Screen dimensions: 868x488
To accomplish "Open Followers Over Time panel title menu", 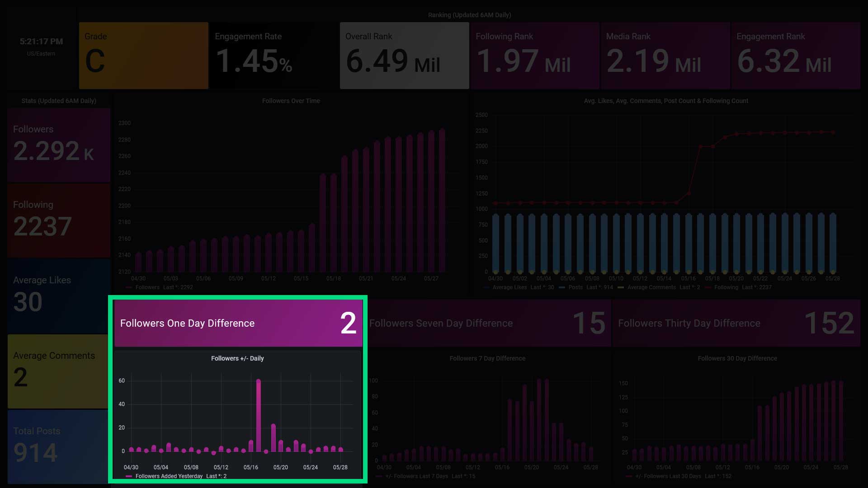I will 291,101.
